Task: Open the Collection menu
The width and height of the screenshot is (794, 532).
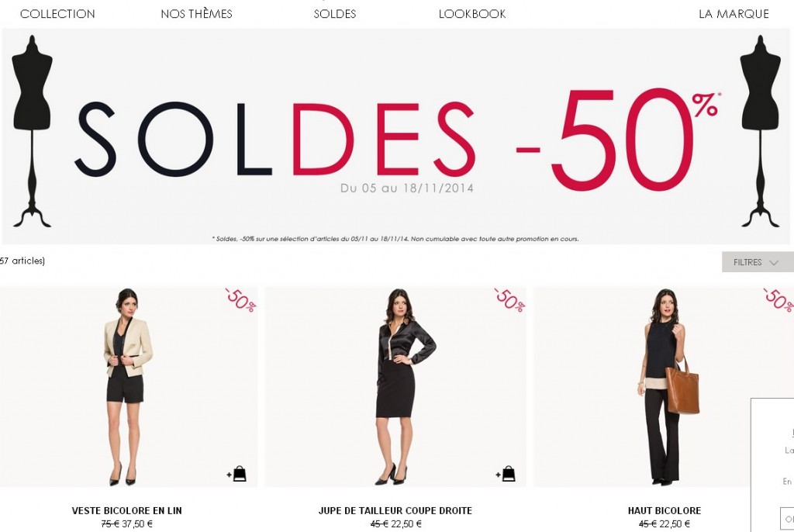Action: (x=57, y=14)
